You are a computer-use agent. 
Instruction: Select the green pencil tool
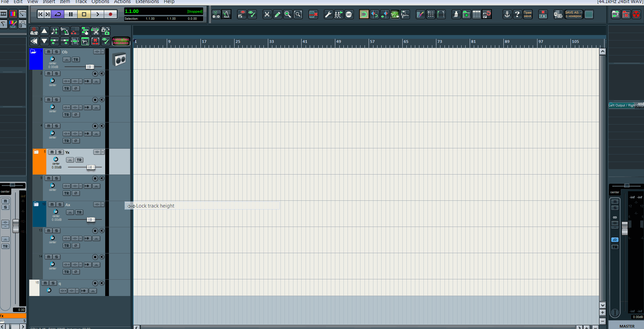[x=277, y=14]
